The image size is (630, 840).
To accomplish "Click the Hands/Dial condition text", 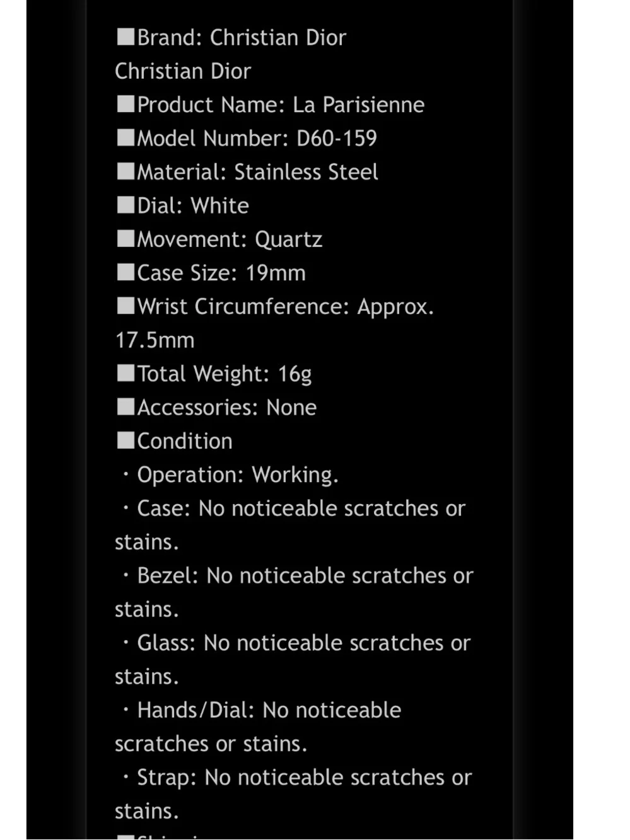I will 259,727.
